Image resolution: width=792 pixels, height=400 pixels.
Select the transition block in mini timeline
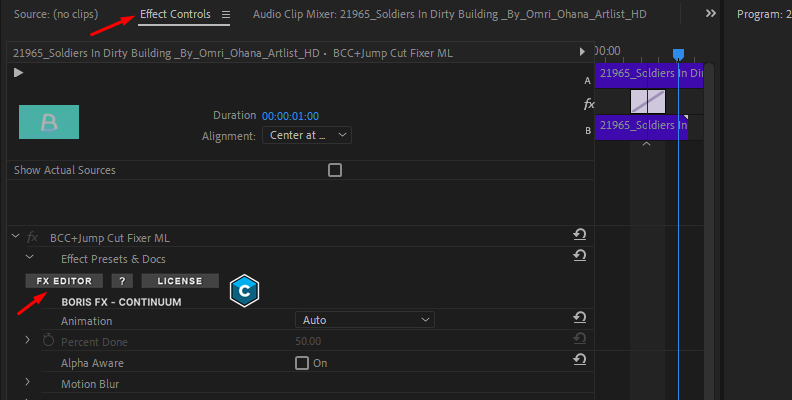[x=648, y=102]
